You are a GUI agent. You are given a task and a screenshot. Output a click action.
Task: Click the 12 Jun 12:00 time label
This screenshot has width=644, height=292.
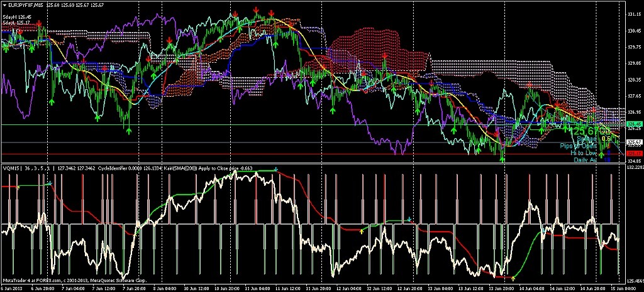[x=379, y=289]
